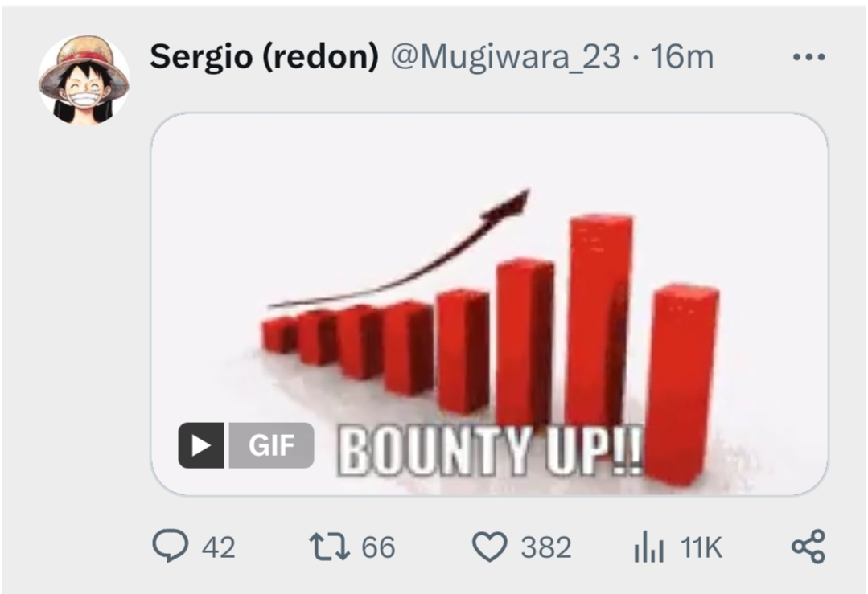Like the tweet with the heart icon
868x594 pixels.
click(x=489, y=547)
